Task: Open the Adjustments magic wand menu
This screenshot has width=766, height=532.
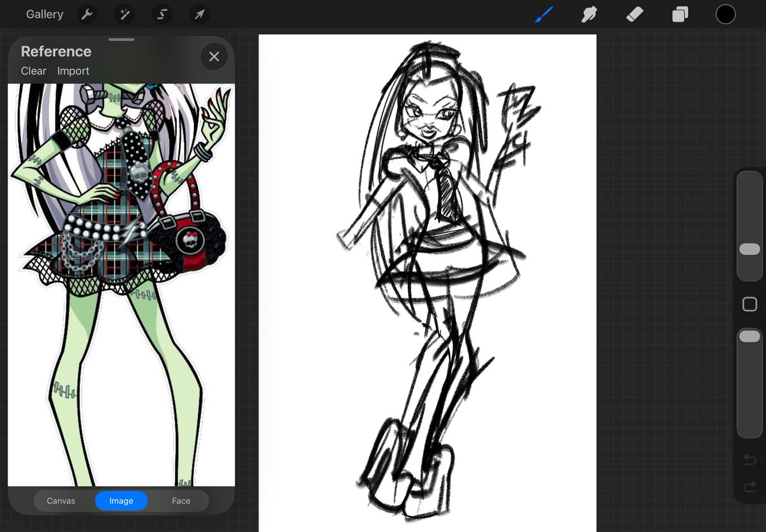Action: pyautogui.click(x=124, y=14)
